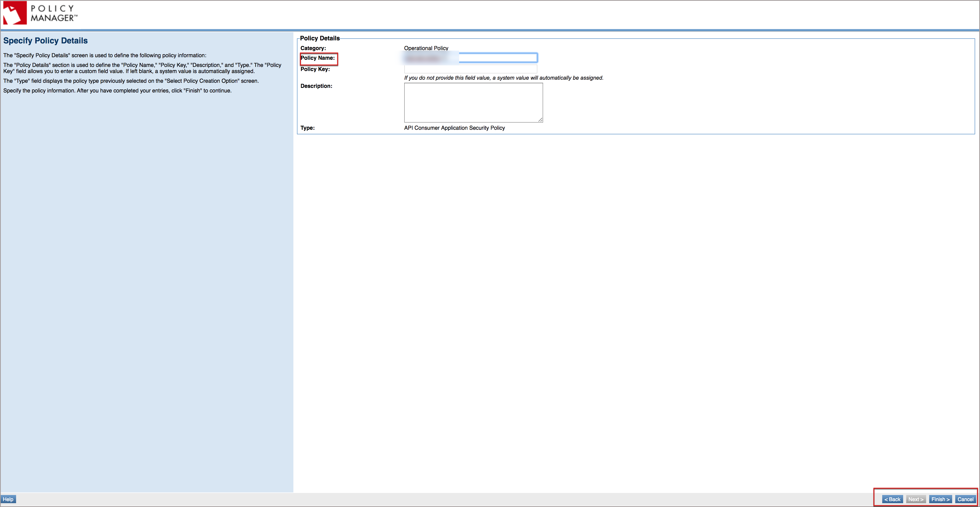Click the italic system value hint text
980x507 pixels.
[x=503, y=78]
